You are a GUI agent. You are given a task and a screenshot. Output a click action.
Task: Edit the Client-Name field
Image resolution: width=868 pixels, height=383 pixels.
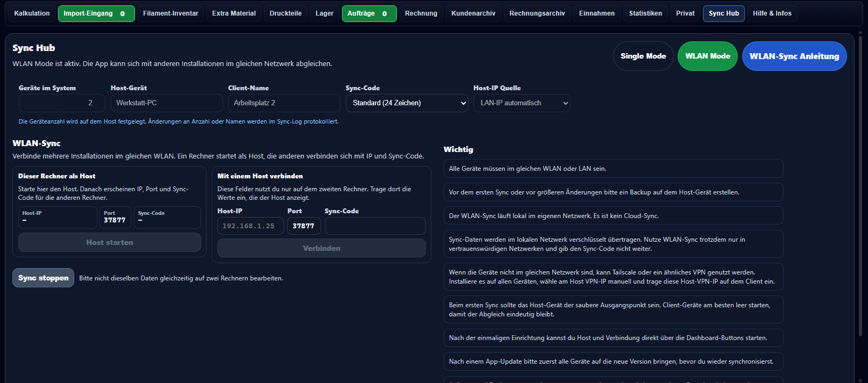click(x=284, y=103)
